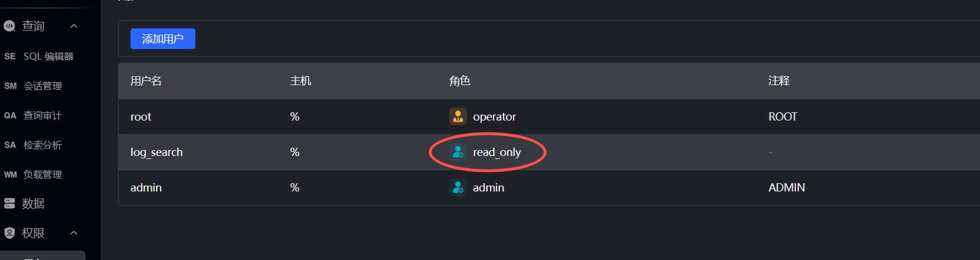Open the 会话管理 menu item
The height and width of the screenshot is (260, 980).
43,86
